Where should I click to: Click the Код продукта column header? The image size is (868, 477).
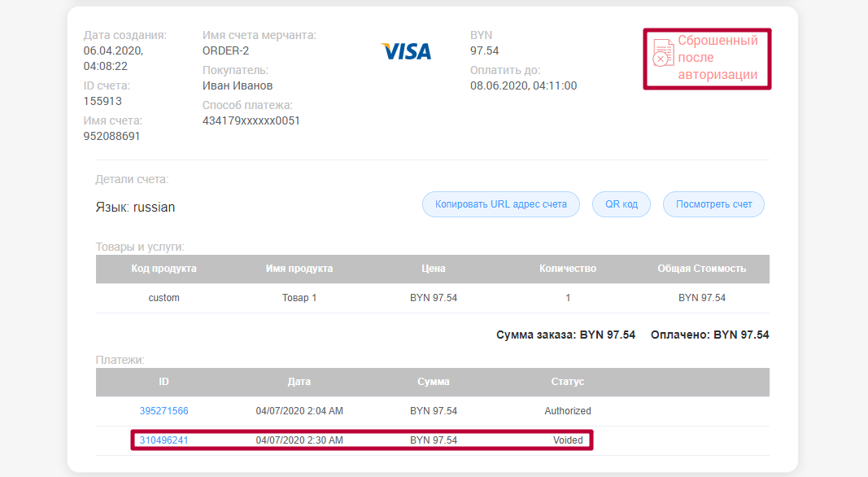click(164, 269)
